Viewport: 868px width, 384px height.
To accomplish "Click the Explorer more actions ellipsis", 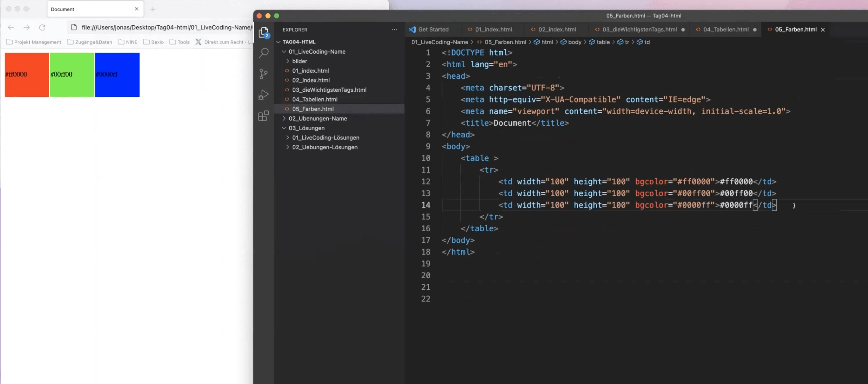I will (394, 30).
